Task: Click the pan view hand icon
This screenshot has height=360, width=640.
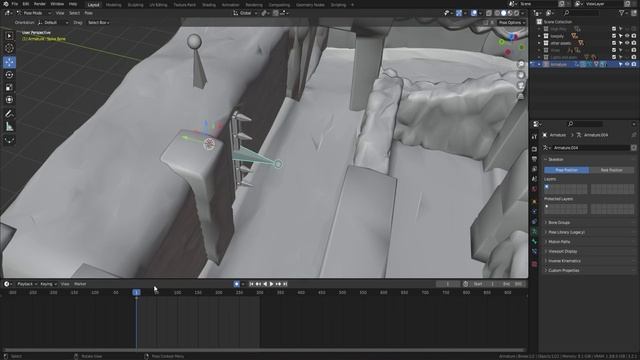Action: coord(521,75)
